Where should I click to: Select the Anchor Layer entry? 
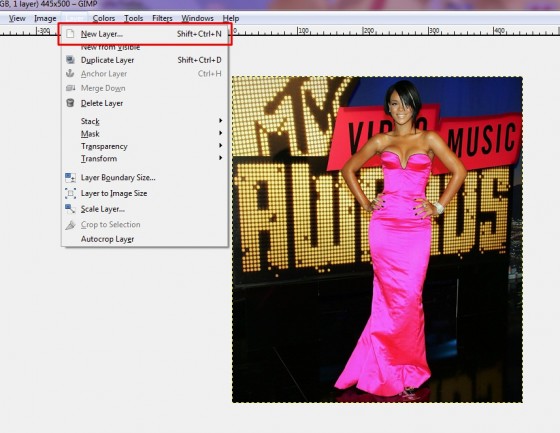tap(145, 74)
